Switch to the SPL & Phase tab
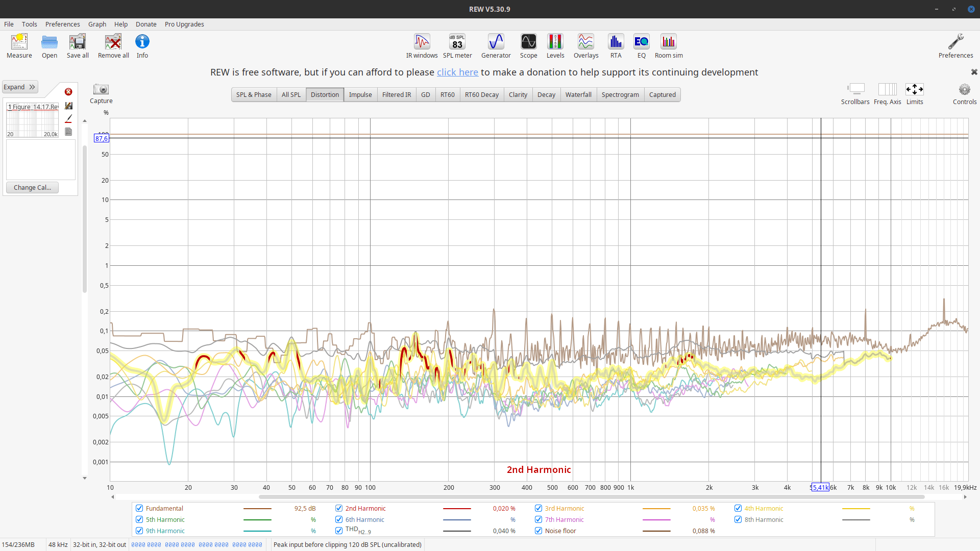Image resolution: width=980 pixels, height=551 pixels. point(254,94)
